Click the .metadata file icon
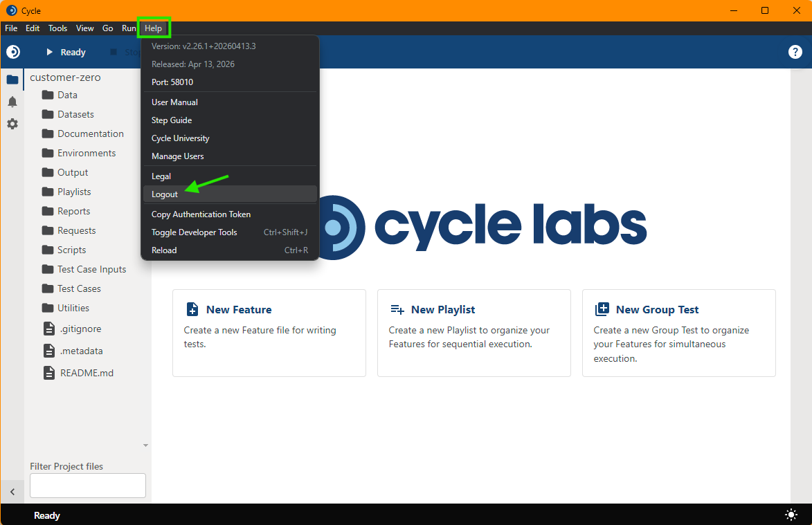 tap(48, 351)
